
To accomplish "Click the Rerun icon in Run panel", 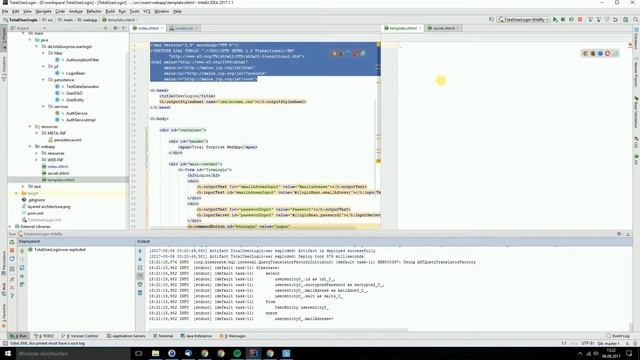I will click(x=12, y=242).
